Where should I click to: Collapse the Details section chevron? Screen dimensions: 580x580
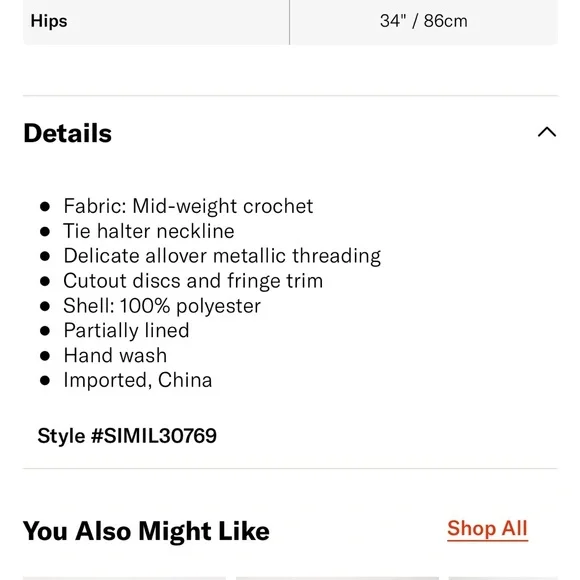point(547,132)
